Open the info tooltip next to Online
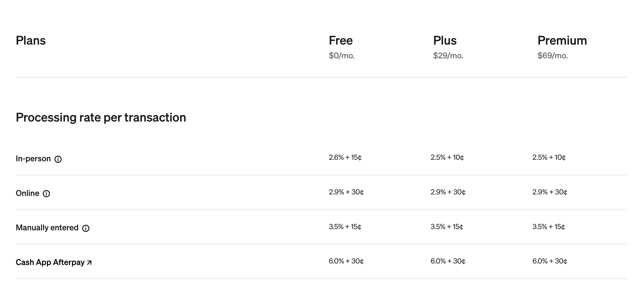This screenshot has width=644, height=291. pos(46,194)
